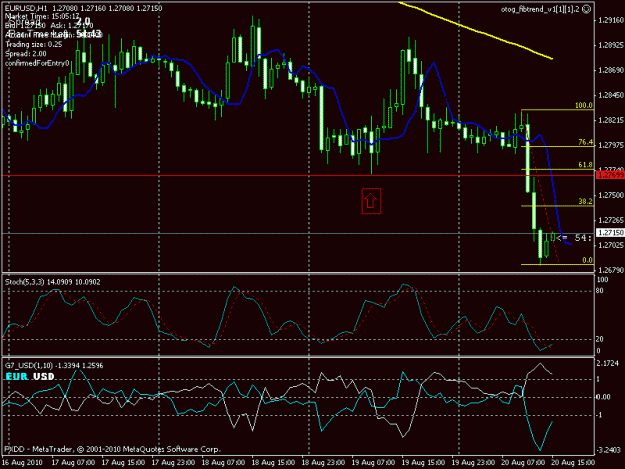The height and width of the screenshot is (469, 625).
Task: Click the 1.28690 price axis label
Action: pyautogui.click(x=611, y=70)
